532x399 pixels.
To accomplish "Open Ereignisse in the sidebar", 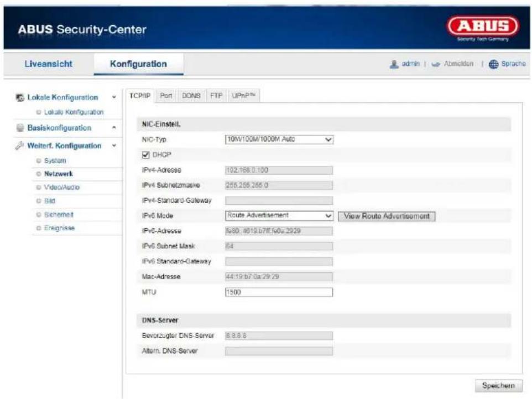I will pyautogui.click(x=59, y=228).
